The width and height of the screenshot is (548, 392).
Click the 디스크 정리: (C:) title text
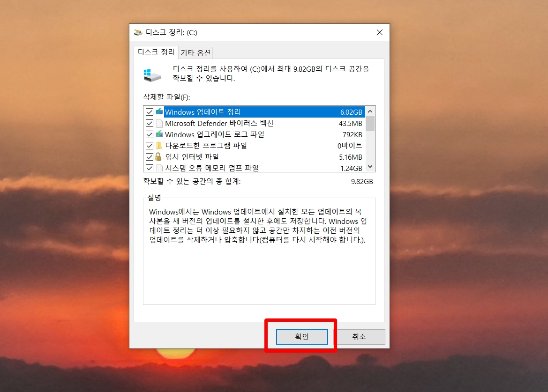pyautogui.click(x=171, y=32)
